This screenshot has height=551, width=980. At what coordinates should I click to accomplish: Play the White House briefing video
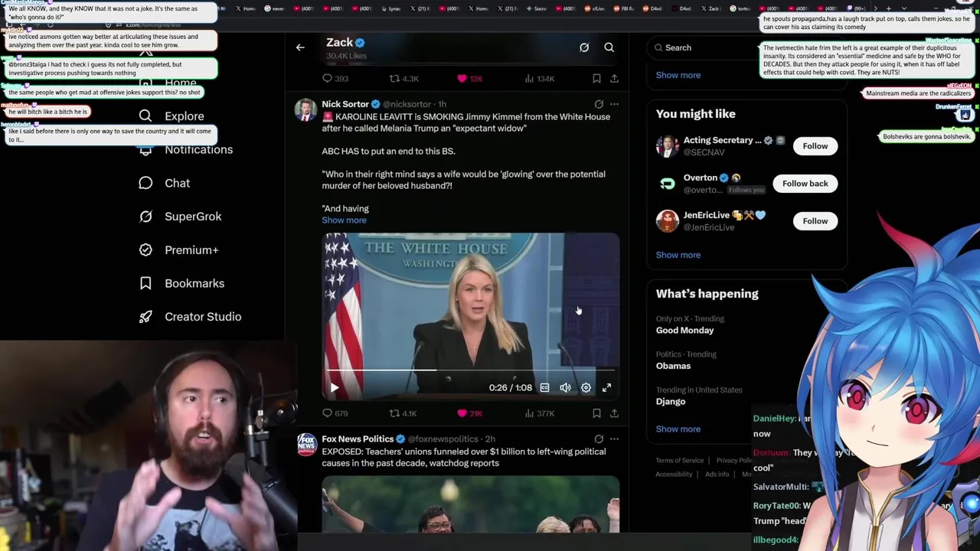335,388
